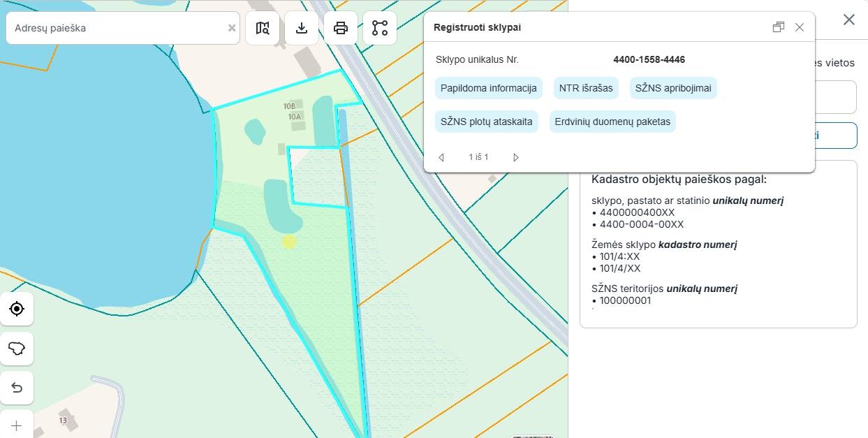
Task: Click example cadastre number 101/4/XX
Action: click(619, 268)
